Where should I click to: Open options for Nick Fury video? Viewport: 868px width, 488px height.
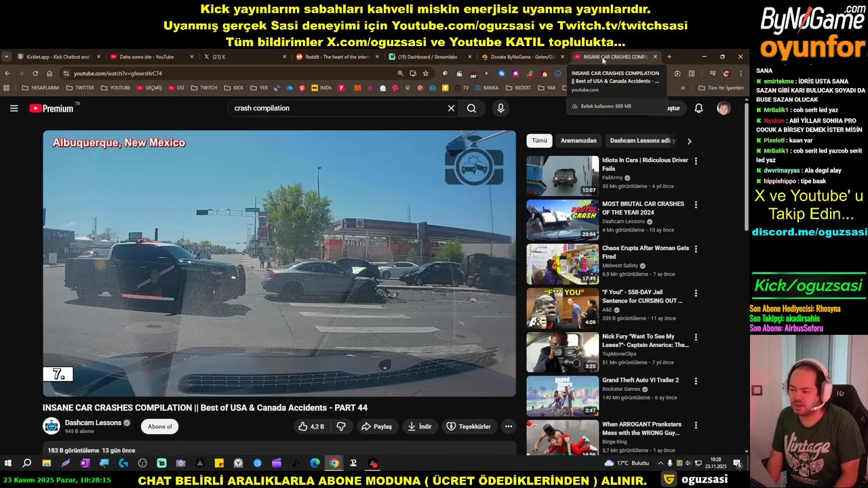click(696, 337)
